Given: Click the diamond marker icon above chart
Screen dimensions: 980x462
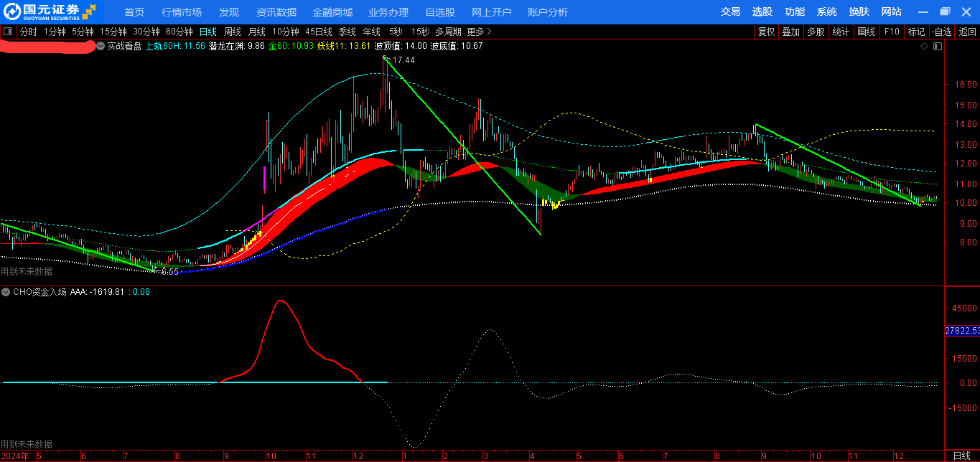Looking at the screenshot, I should click(x=924, y=46).
